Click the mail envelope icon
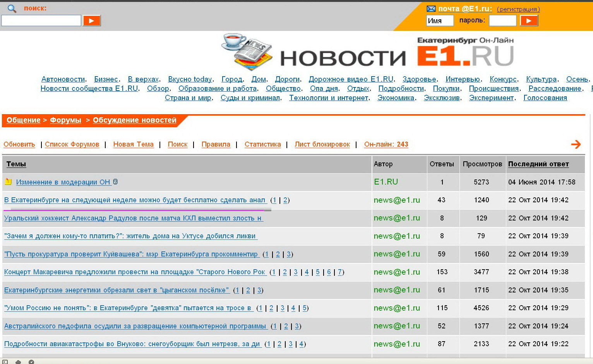The height and width of the screenshot is (364, 593). pyautogui.click(x=431, y=9)
